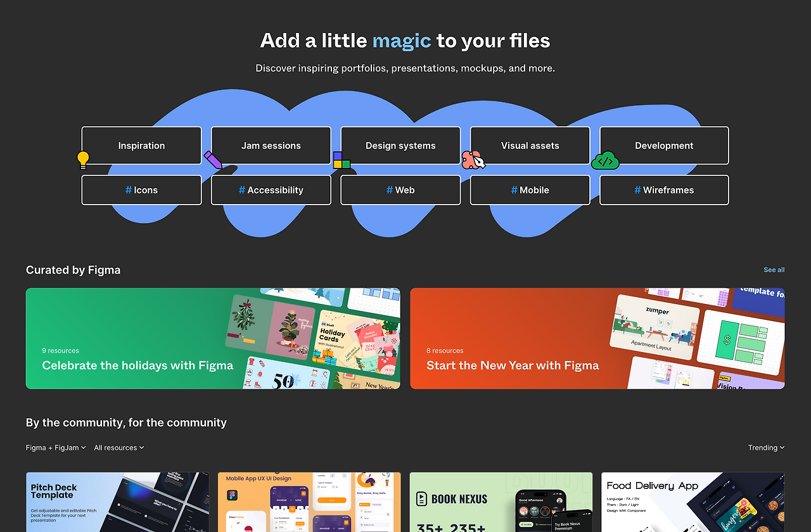The height and width of the screenshot is (532, 811).
Task: Open Celebrate the holidays with Figma collection
Action: point(213,339)
